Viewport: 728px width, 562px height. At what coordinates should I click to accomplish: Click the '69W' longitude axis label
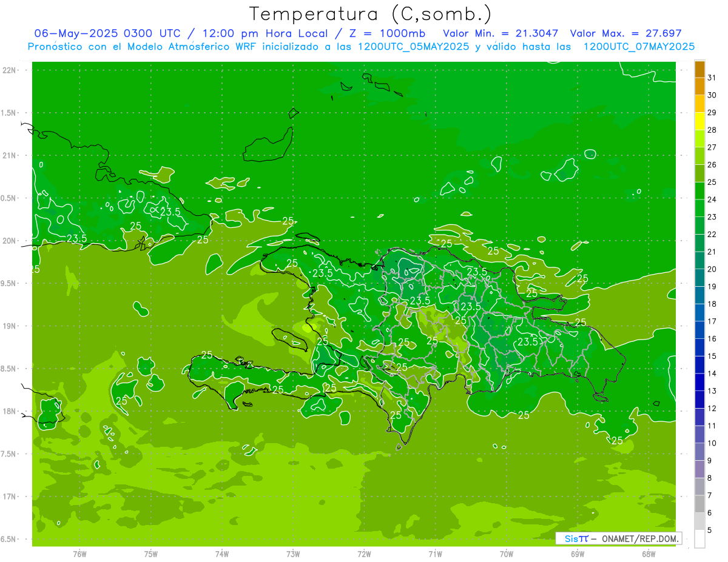(x=578, y=554)
